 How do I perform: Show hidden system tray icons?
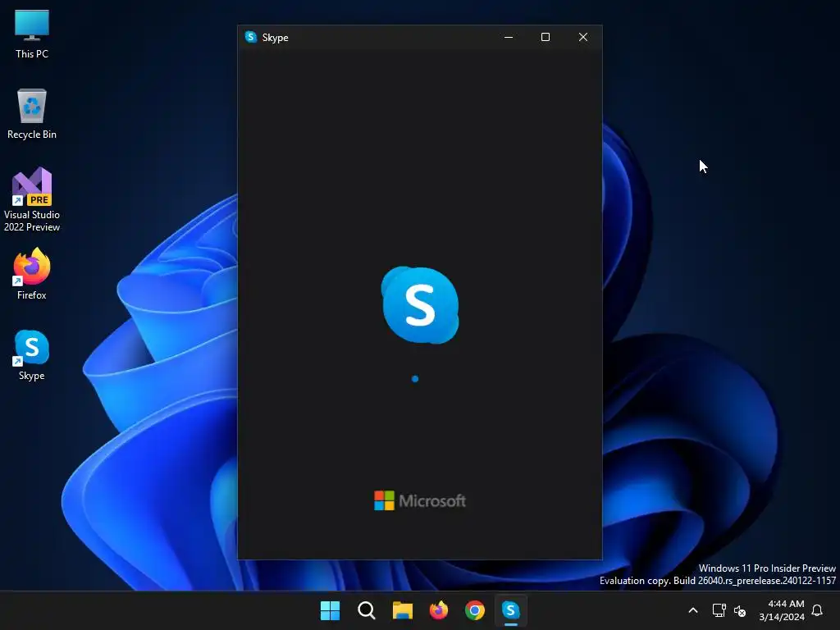[692, 610]
